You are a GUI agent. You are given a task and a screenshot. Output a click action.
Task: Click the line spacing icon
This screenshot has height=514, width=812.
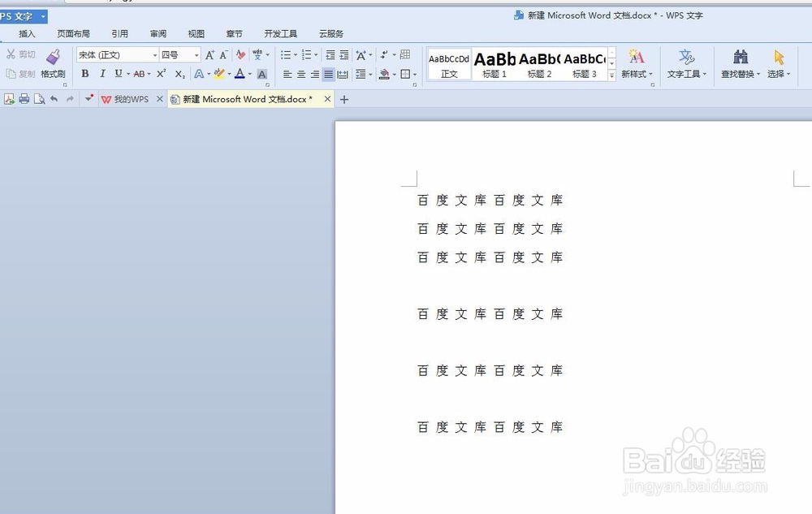[x=361, y=74]
